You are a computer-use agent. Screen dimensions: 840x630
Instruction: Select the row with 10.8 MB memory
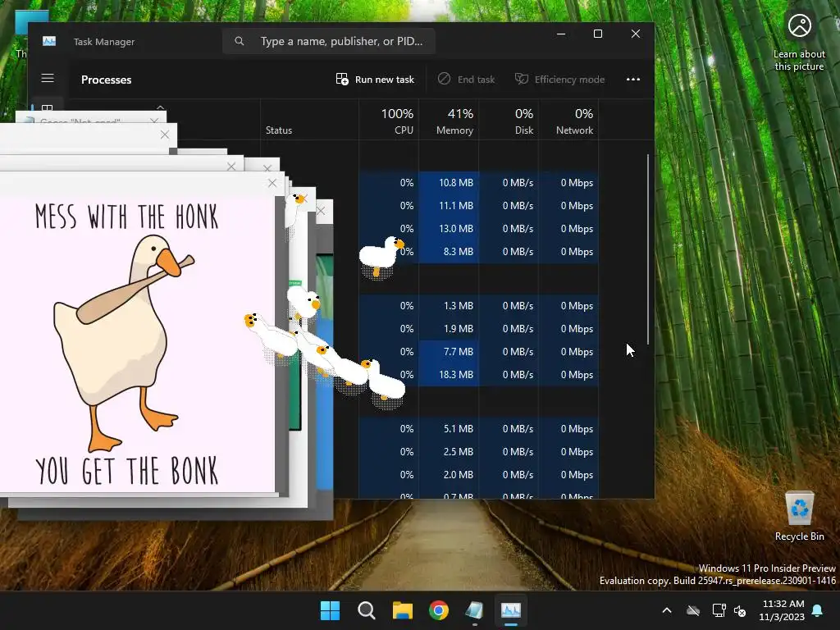pyautogui.click(x=478, y=183)
